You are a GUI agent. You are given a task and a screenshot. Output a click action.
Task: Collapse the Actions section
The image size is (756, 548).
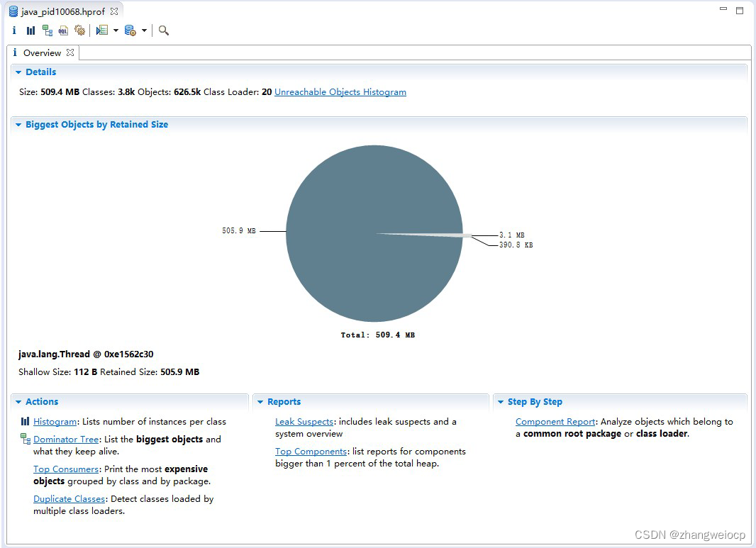(x=18, y=401)
